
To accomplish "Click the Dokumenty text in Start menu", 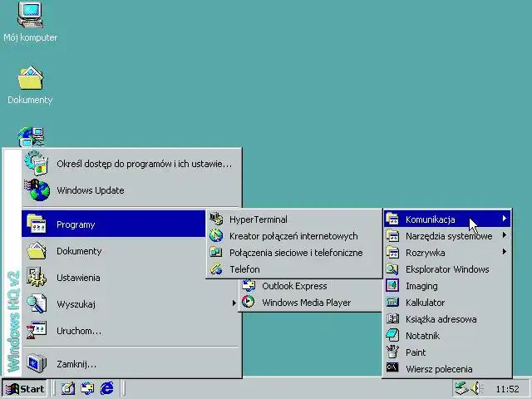I will (x=79, y=251).
